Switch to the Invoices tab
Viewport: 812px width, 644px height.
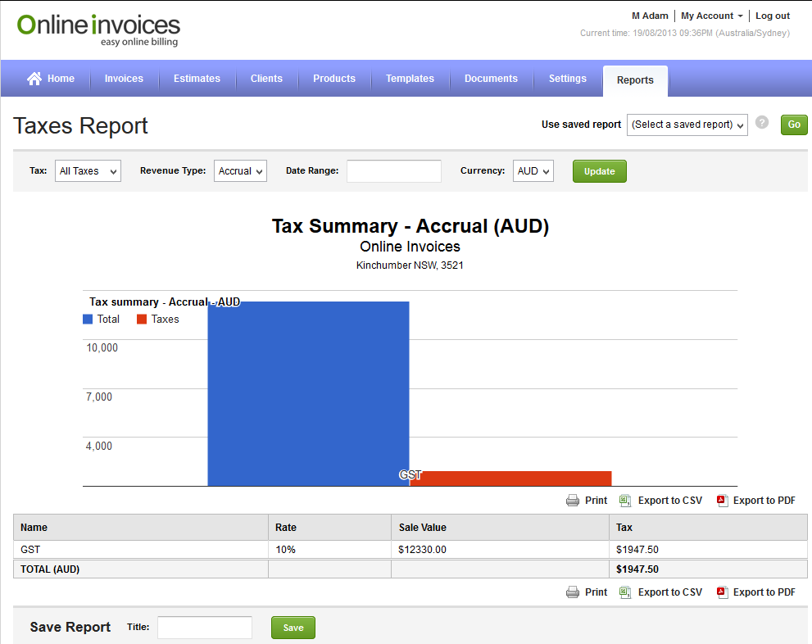[x=124, y=79]
